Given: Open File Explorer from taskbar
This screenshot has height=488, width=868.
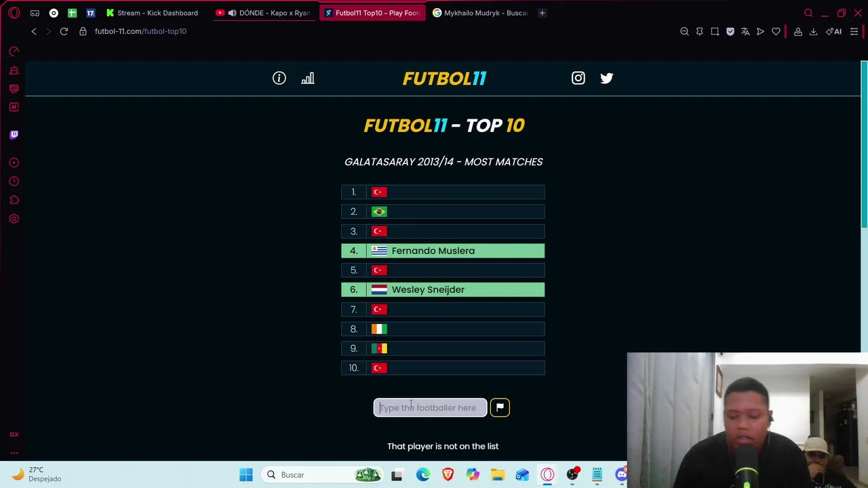Looking at the screenshot, I should pyautogui.click(x=497, y=474).
